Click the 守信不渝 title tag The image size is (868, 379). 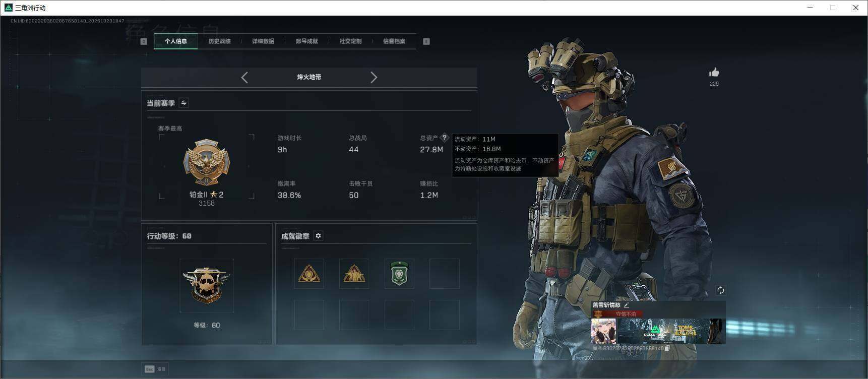pos(618,313)
